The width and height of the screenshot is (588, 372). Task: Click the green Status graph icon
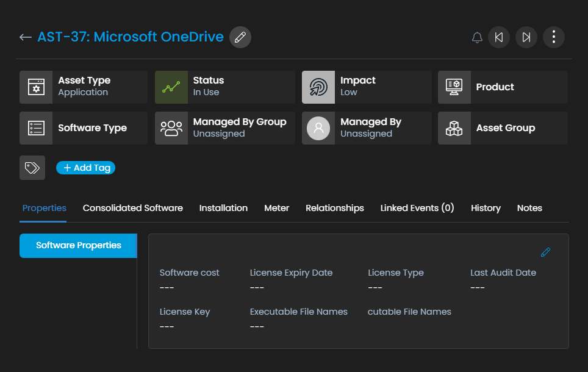171,87
